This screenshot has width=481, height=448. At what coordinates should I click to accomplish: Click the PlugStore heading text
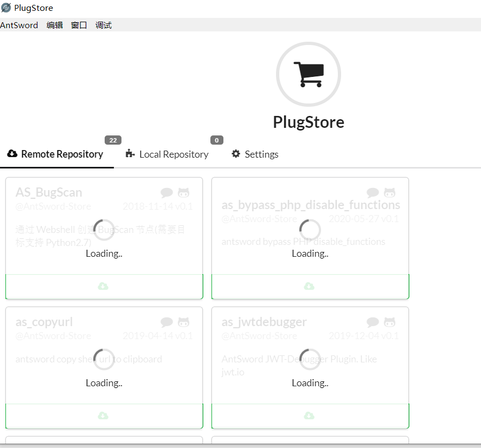pyautogui.click(x=309, y=122)
